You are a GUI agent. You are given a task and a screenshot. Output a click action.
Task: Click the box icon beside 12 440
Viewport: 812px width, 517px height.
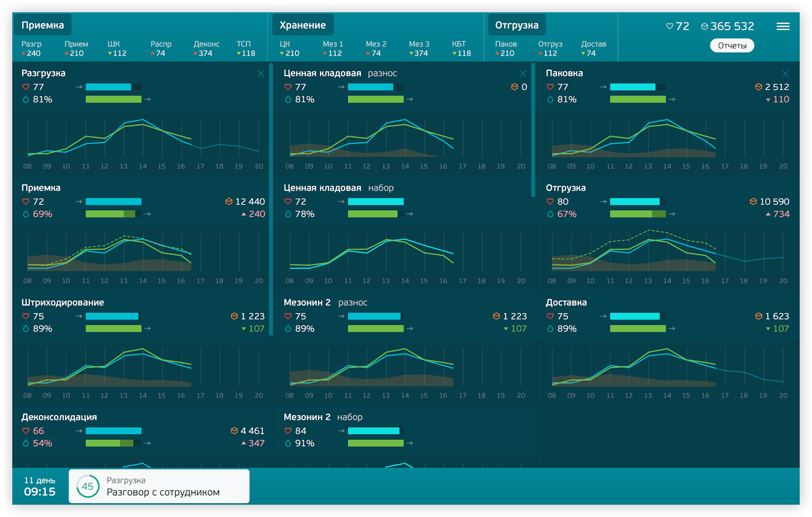pyautogui.click(x=228, y=201)
